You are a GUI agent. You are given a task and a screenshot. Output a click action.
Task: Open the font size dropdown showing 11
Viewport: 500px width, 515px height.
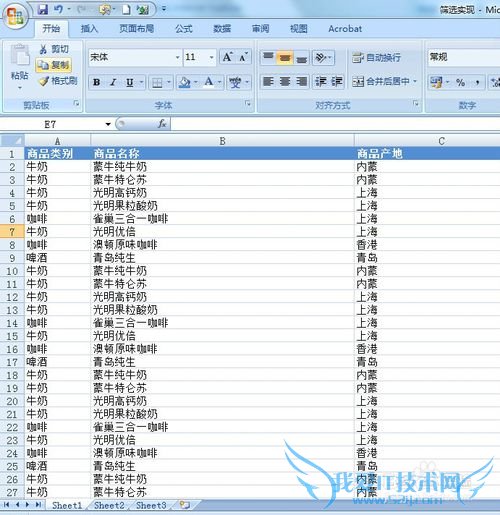[x=211, y=57]
